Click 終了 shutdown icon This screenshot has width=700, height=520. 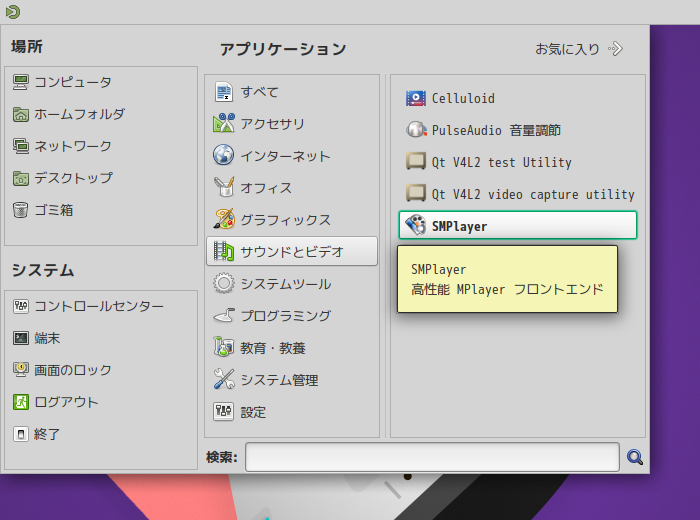click(21, 434)
